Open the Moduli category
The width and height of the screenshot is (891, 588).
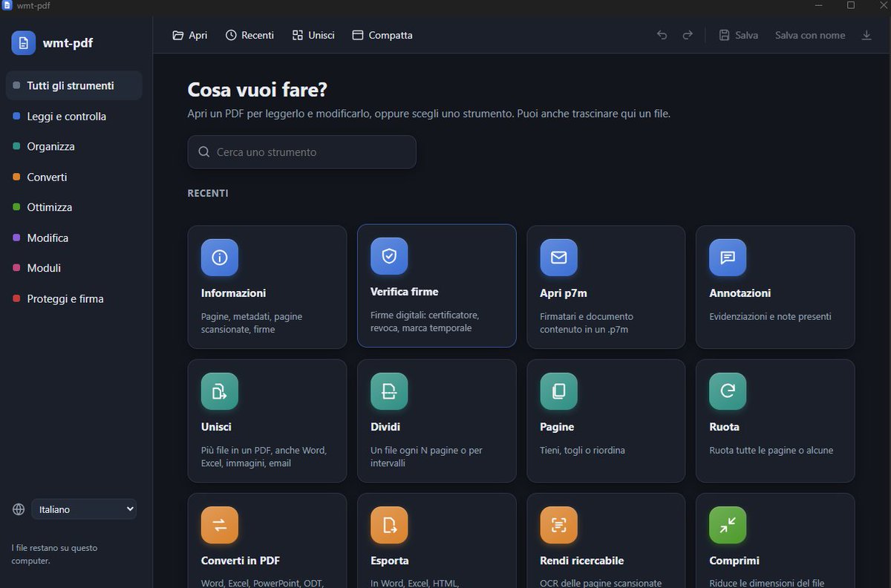tap(74, 268)
